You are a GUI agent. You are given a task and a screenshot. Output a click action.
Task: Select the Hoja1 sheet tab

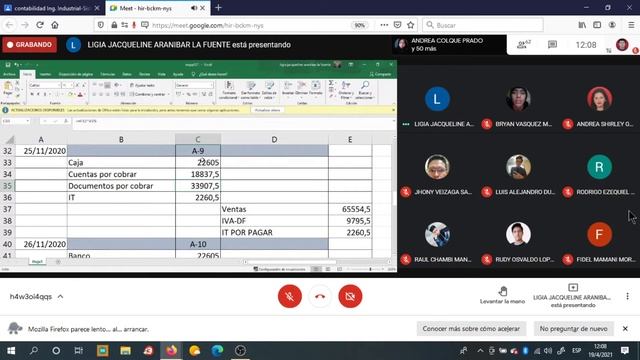37,262
